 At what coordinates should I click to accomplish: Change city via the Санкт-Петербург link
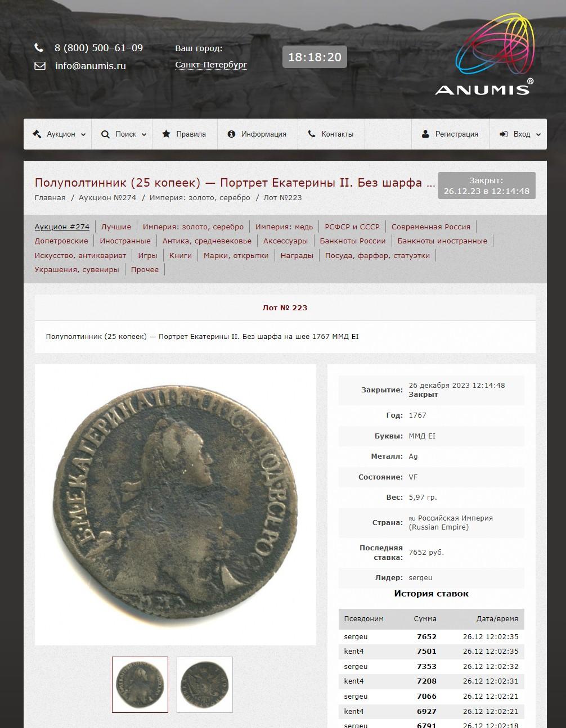coord(211,65)
